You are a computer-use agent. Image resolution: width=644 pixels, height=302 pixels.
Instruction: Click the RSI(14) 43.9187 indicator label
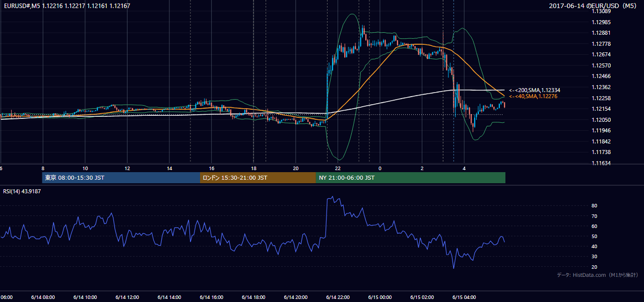click(x=22, y=191)
